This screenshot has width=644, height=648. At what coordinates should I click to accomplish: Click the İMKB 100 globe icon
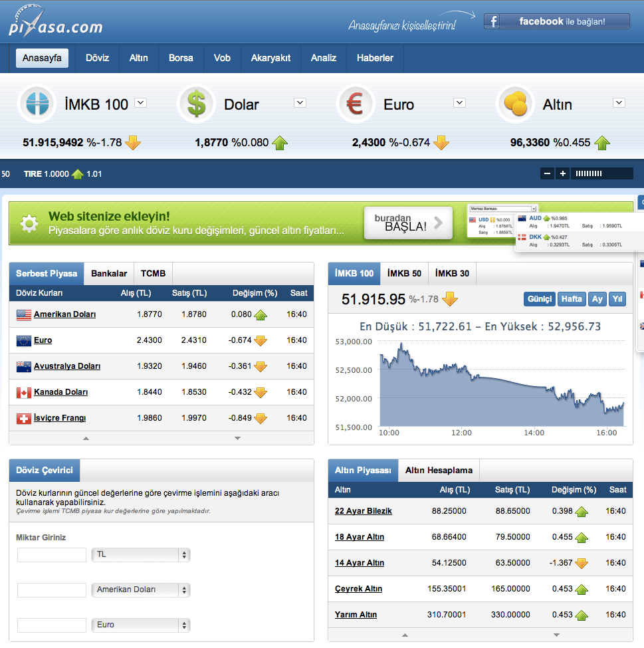point(37,104)
